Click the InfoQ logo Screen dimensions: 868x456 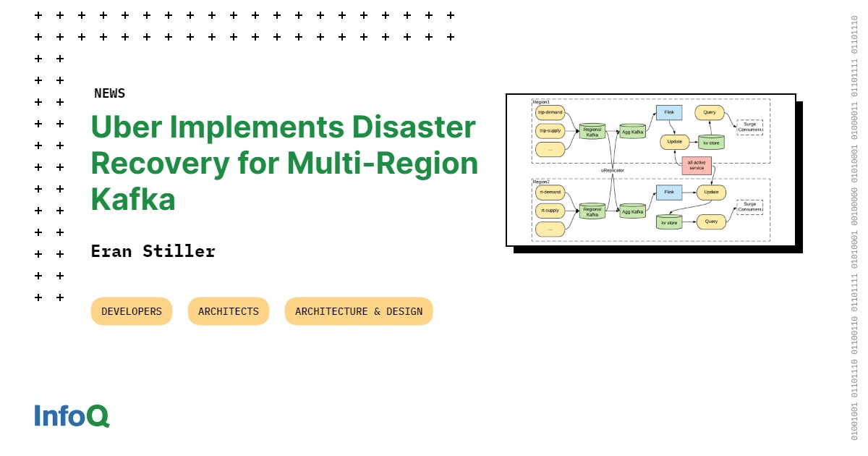coord(71,416)
